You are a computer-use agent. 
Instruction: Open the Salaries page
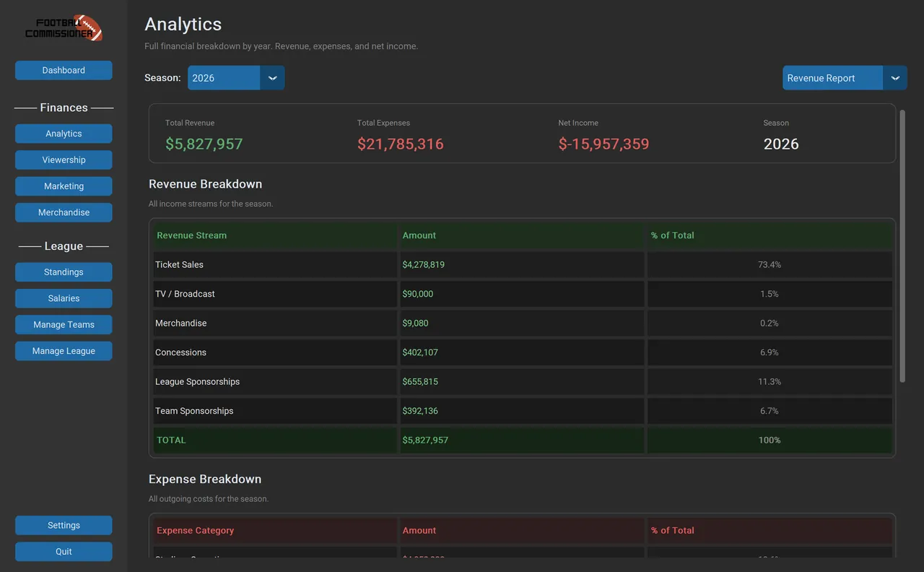tap(64, 298)
